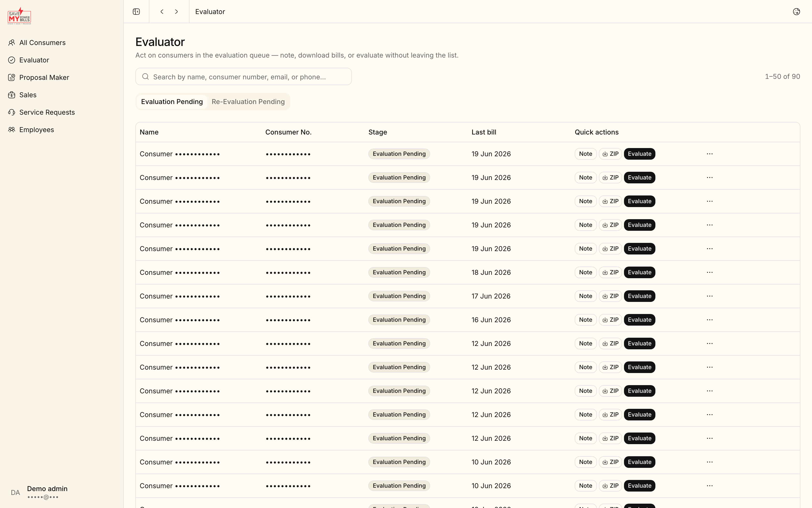Open more options for the 17 Jun 2026 row

pos(710,296)
